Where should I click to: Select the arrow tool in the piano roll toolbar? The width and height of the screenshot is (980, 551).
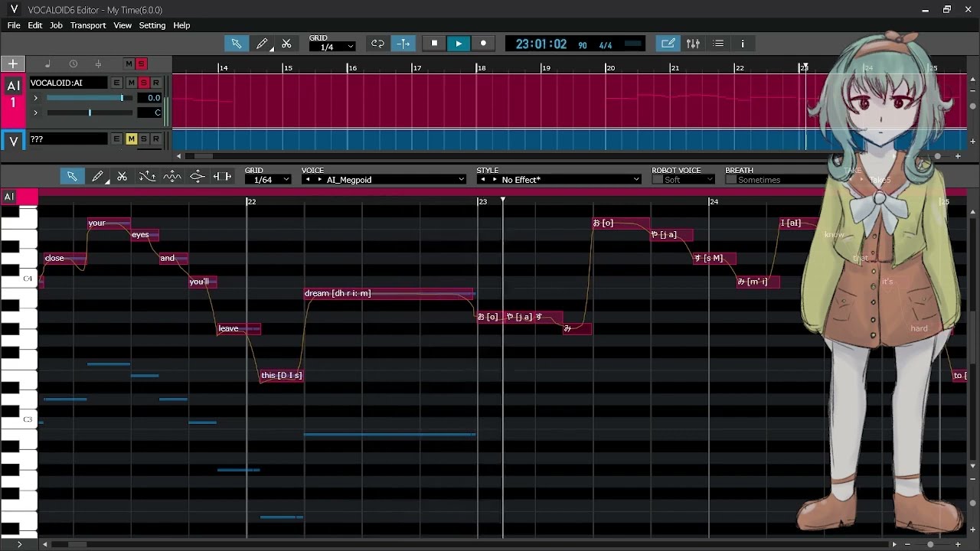[x=72, y=177]
